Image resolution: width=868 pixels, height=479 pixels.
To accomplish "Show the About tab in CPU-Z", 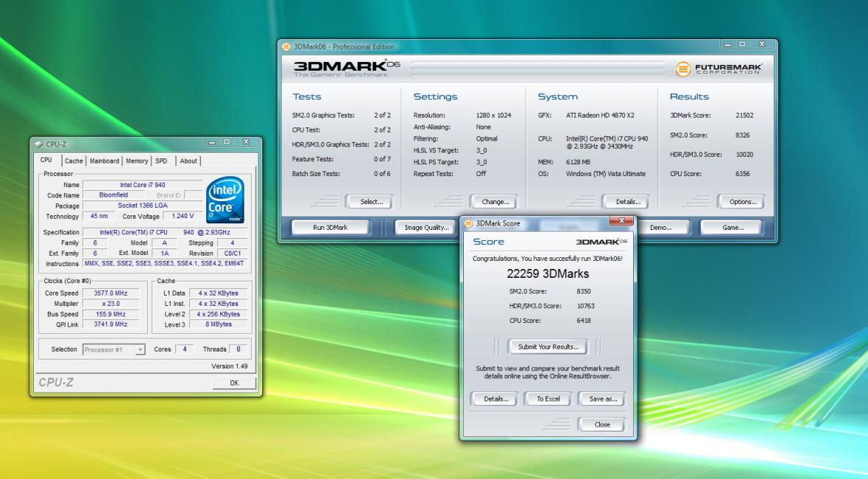I will point(188,161).
